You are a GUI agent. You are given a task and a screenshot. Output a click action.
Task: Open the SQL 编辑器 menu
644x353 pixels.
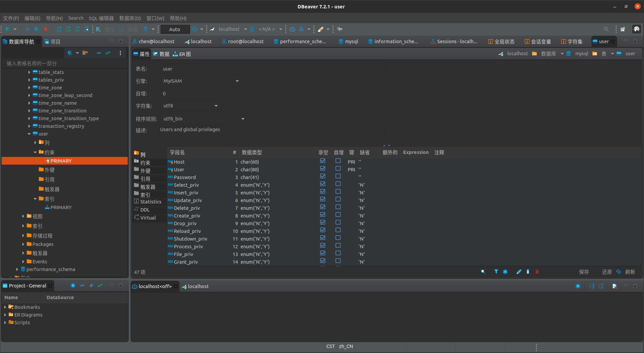pos(101,18)
